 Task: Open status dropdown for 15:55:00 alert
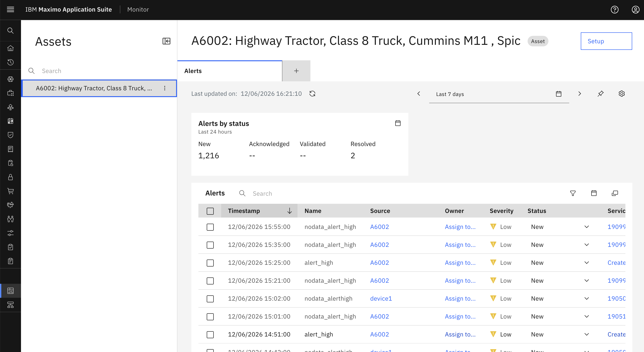[x=586, y=227]
